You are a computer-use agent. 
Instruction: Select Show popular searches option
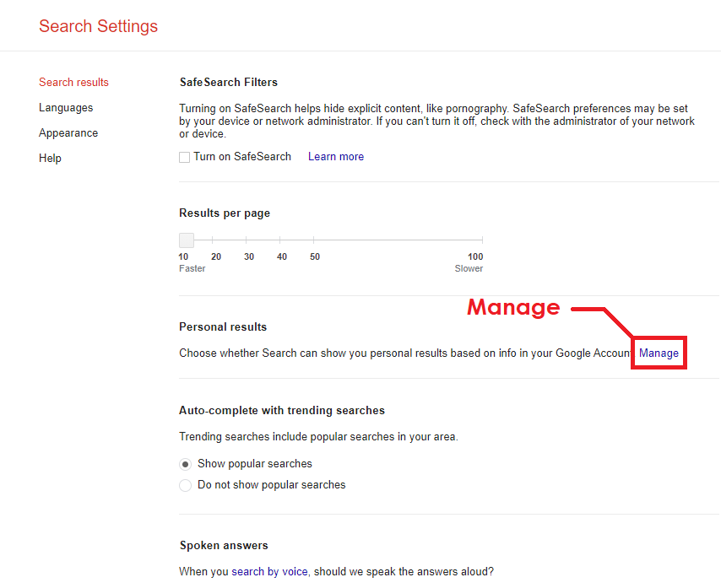pos(185,465)
